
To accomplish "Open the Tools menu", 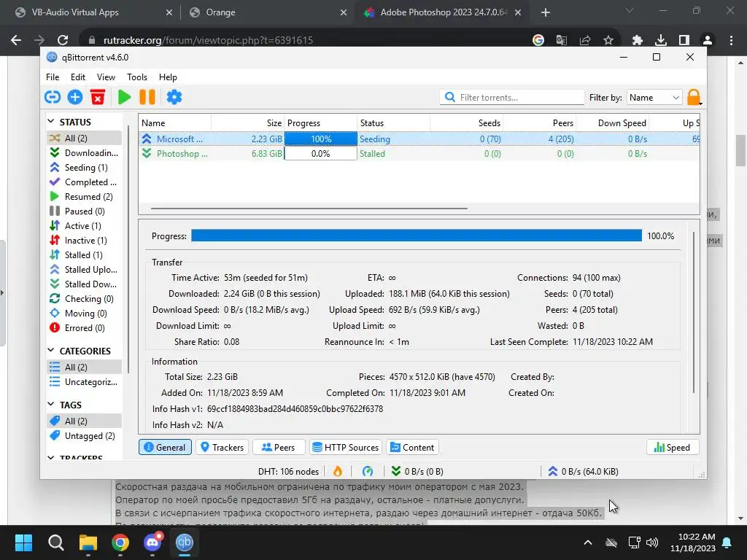I will coord(136,77).
